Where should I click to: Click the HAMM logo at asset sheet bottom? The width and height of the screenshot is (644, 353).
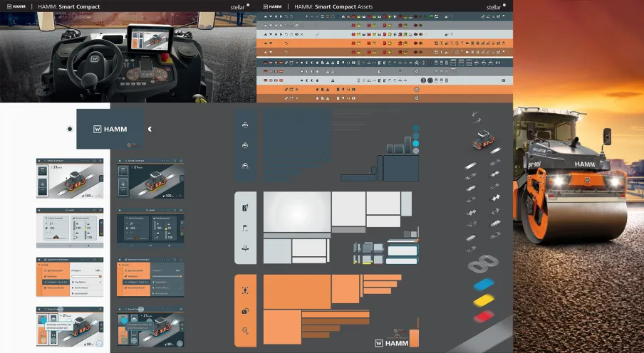392,343
